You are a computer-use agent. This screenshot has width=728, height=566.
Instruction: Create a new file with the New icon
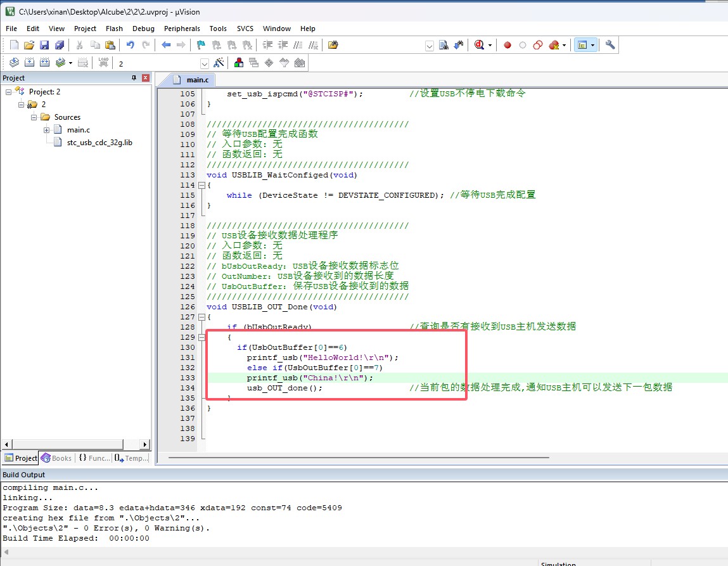point(14,45)
